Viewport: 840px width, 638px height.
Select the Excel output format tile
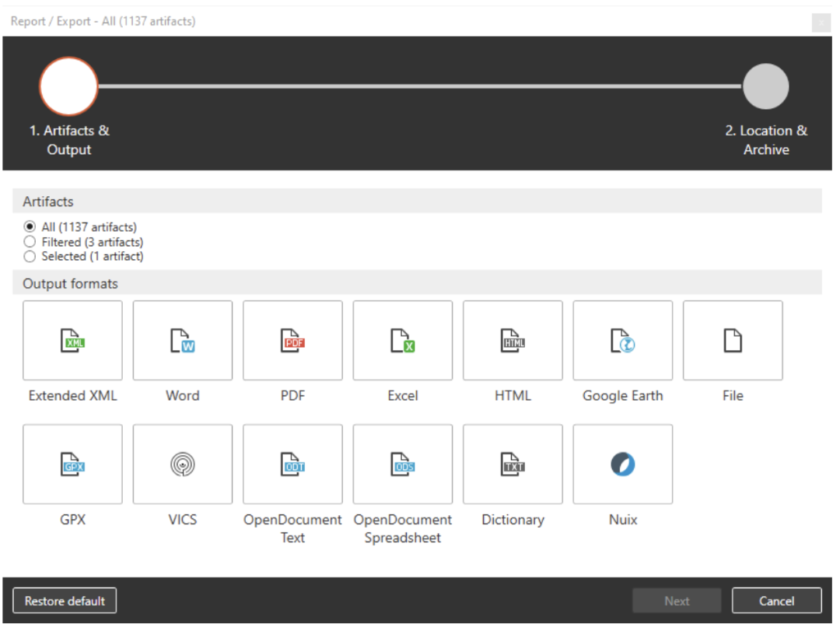pos(403,340)
